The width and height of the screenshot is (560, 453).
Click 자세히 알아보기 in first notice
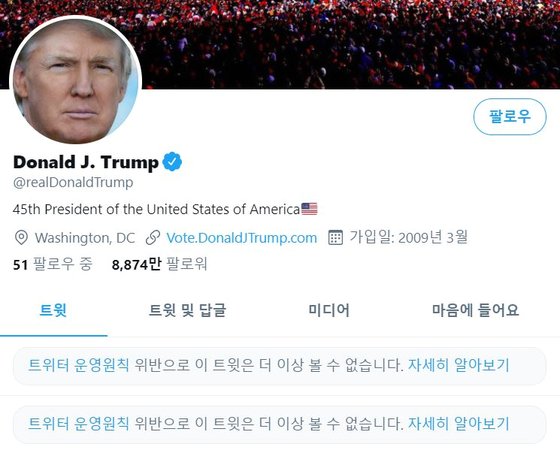pos(458,365)
